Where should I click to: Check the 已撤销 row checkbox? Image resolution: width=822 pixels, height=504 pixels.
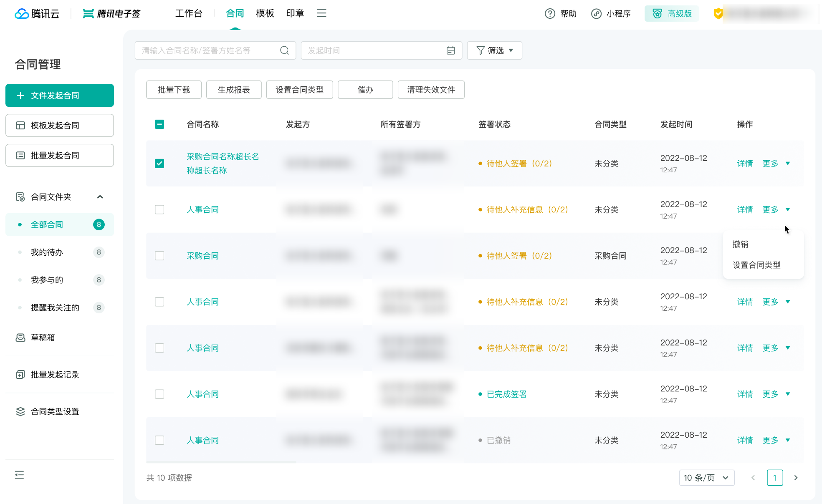pyautogui.click(x=159, y=440)
